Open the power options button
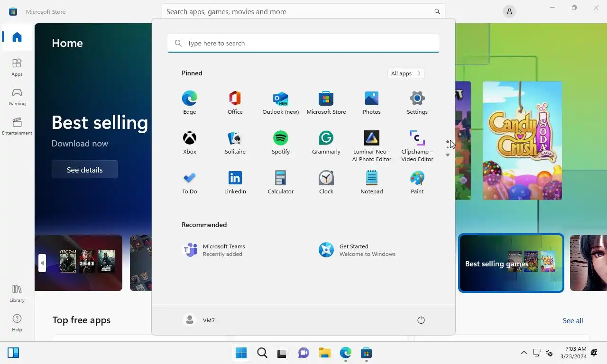Viewport: 607px width, 364px height. (x=421, y=320)
